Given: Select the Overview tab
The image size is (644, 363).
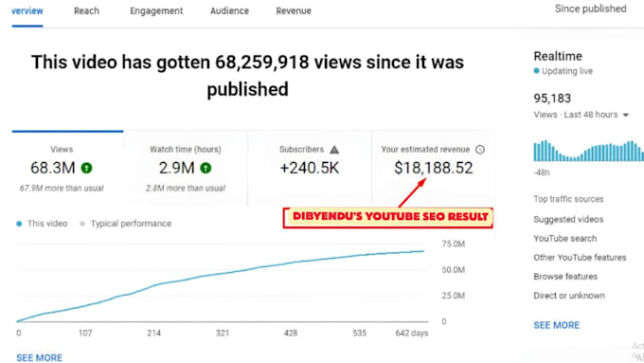Looking at the screenshot, I should point(27,11).
